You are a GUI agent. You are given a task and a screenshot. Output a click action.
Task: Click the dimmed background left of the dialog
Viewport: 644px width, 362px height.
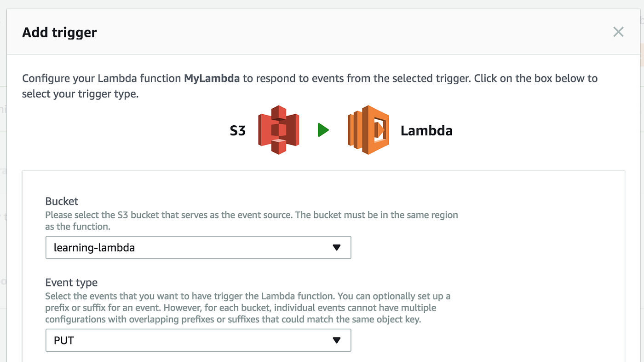3,184
